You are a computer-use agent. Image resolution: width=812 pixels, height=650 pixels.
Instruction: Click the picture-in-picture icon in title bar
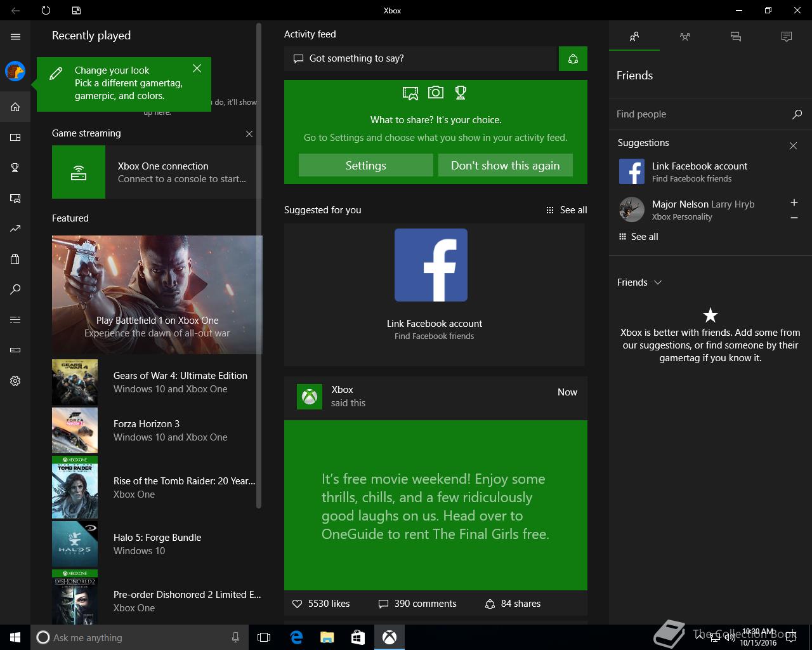point(76,10)
